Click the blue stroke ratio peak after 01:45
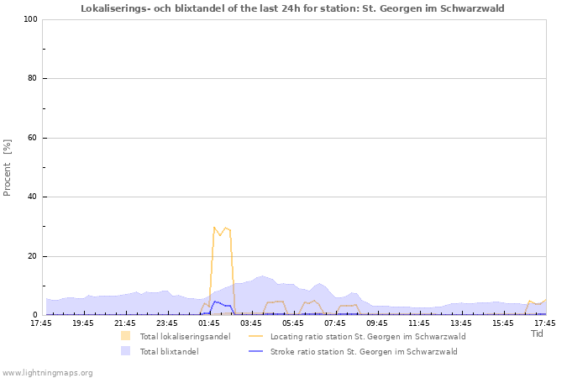This screenshot has height=378, width=588. pyautogui.click(x=215, y=301)
